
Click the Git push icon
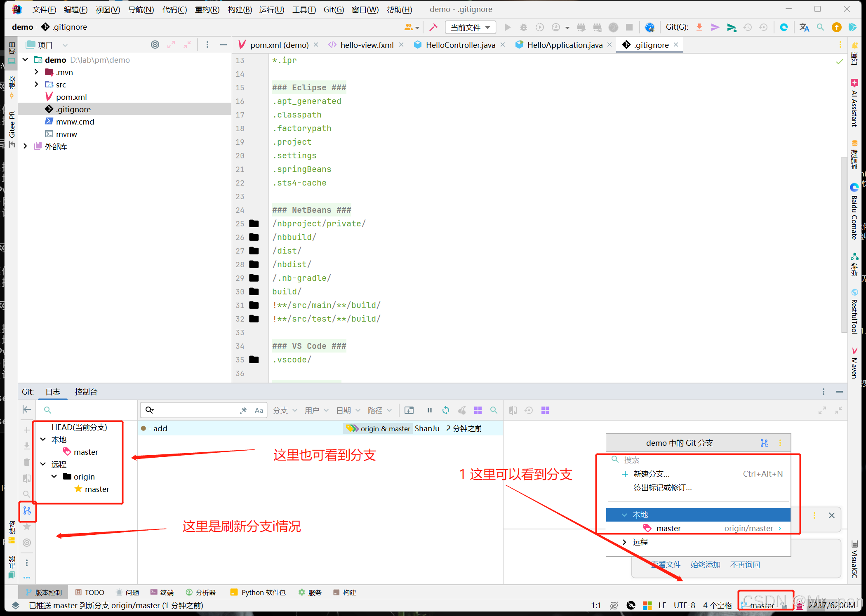click(715, 27)
